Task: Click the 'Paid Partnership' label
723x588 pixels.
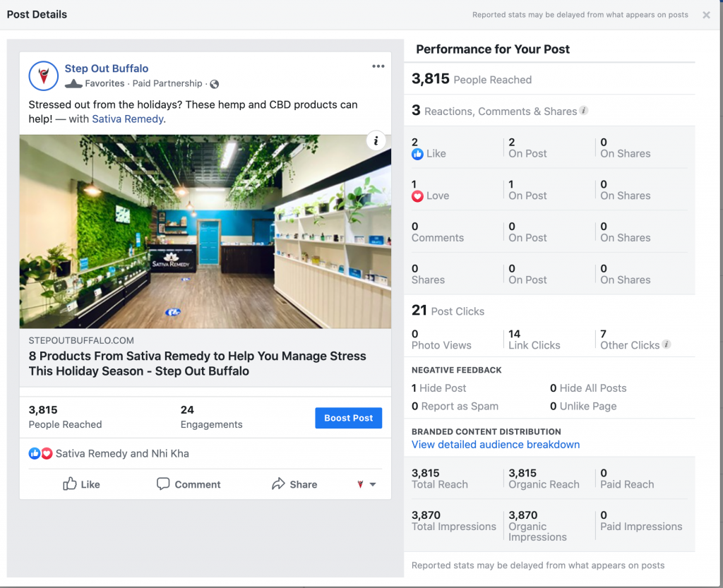Action: click(x=167, y=83)
